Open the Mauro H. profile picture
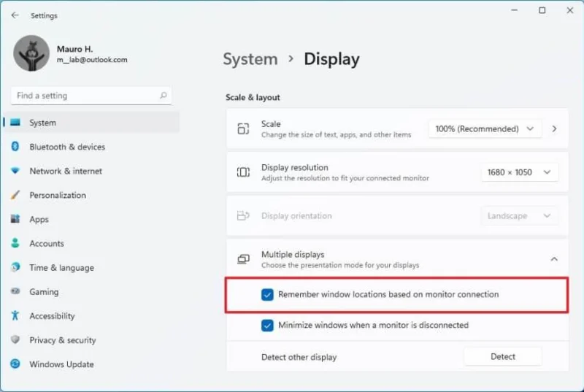The image size is (584, 392). tap(31, 53)
